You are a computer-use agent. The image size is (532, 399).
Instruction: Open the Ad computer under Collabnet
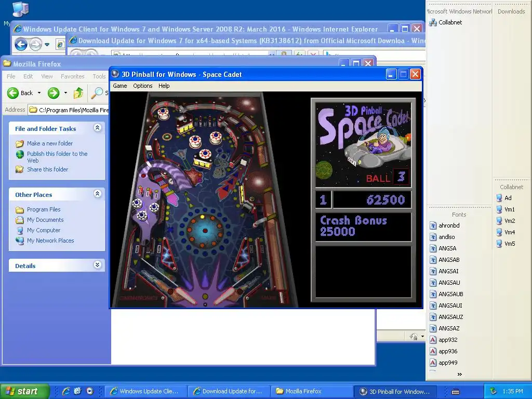[x=503, y=198]
